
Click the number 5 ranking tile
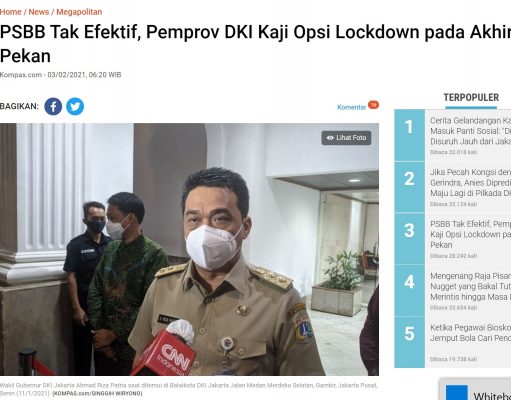(410, 342)
